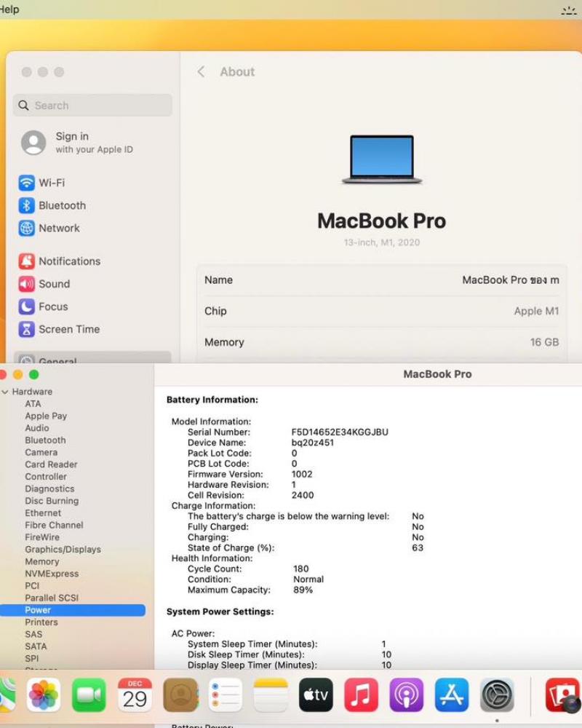
Task: Open FaceTime from the Dock
Action: 89,695
